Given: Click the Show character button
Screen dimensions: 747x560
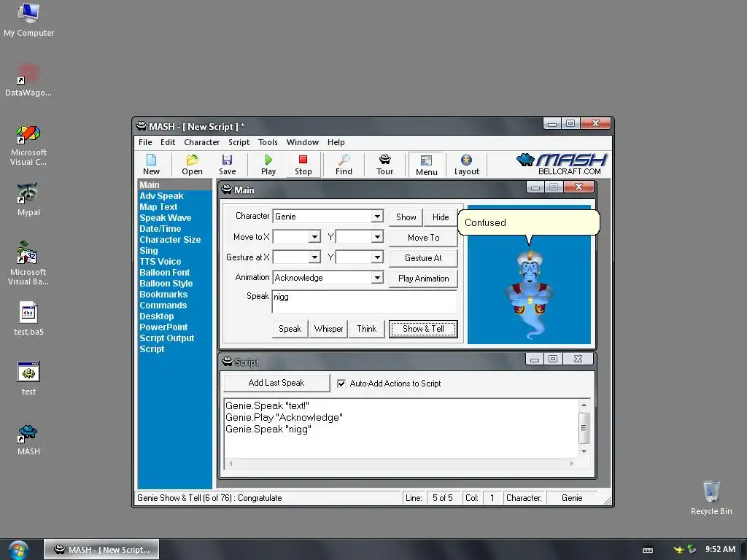Looking at the screenshot, I should pyautogui.click(x=406, y=217).
